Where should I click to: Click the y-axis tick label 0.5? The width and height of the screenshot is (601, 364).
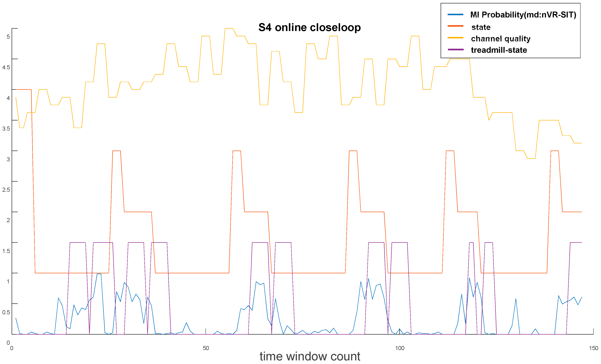(6, 312)
